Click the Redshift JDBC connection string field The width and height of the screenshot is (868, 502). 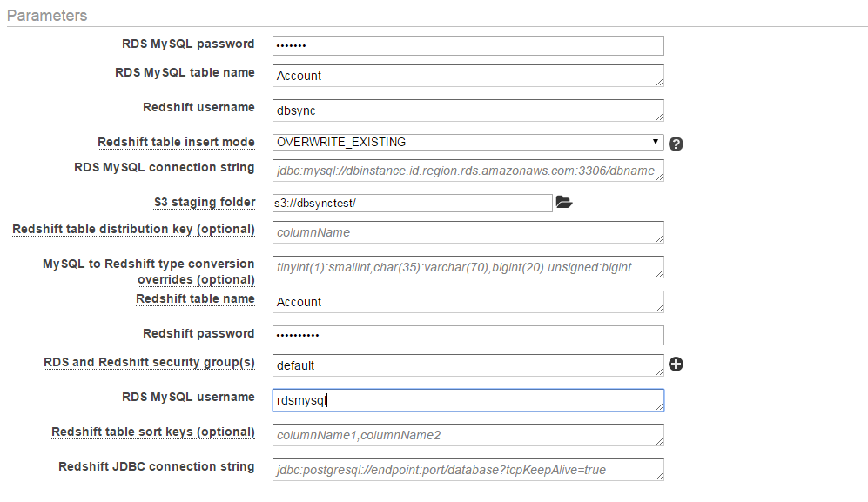tap(468, 470)
